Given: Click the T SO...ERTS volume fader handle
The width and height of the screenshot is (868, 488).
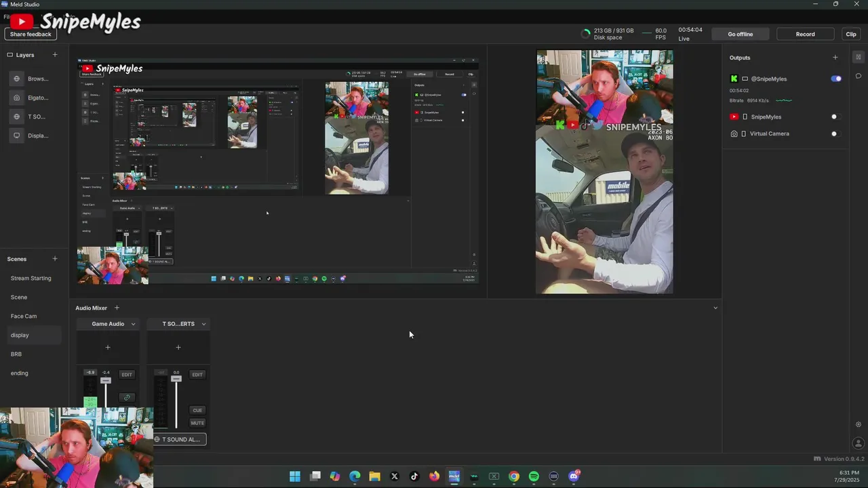Looking at the screenshot, I should pos(176,378).
